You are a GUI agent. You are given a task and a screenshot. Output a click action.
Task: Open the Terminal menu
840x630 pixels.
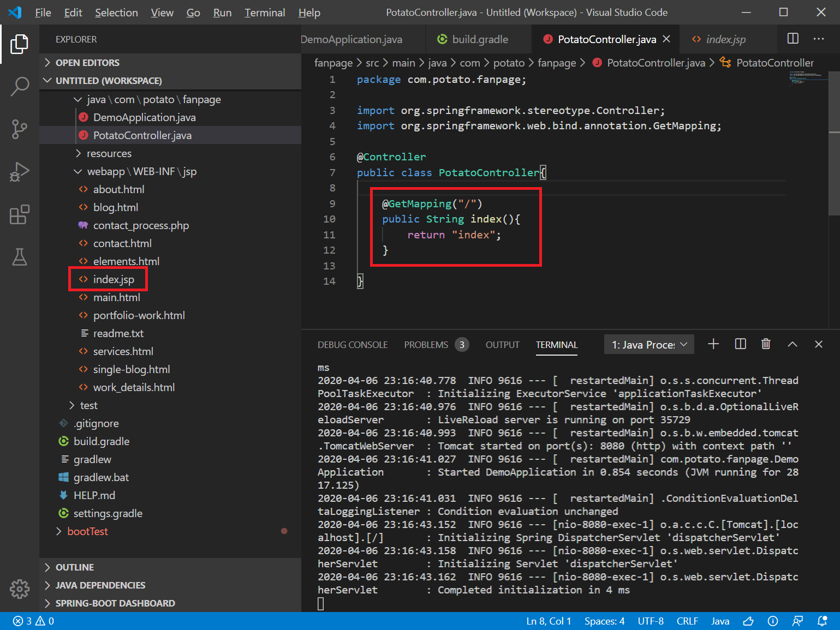265,13
